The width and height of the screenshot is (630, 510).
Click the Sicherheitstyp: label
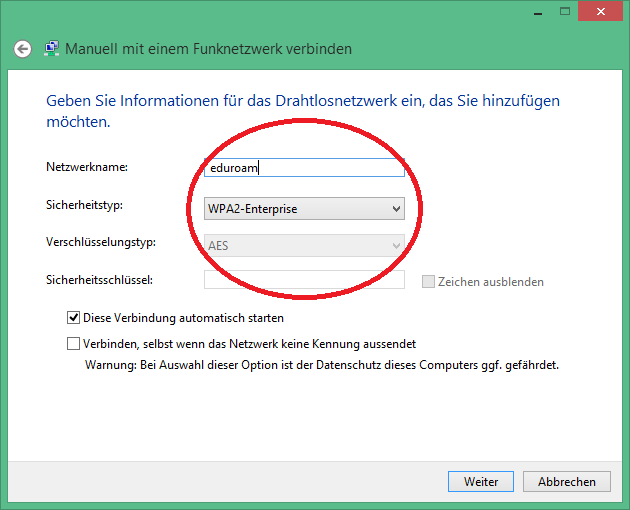tap(84, 205)
